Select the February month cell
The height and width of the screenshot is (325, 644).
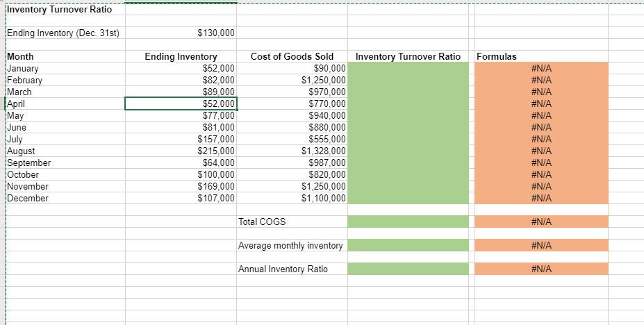coord(66,81)
